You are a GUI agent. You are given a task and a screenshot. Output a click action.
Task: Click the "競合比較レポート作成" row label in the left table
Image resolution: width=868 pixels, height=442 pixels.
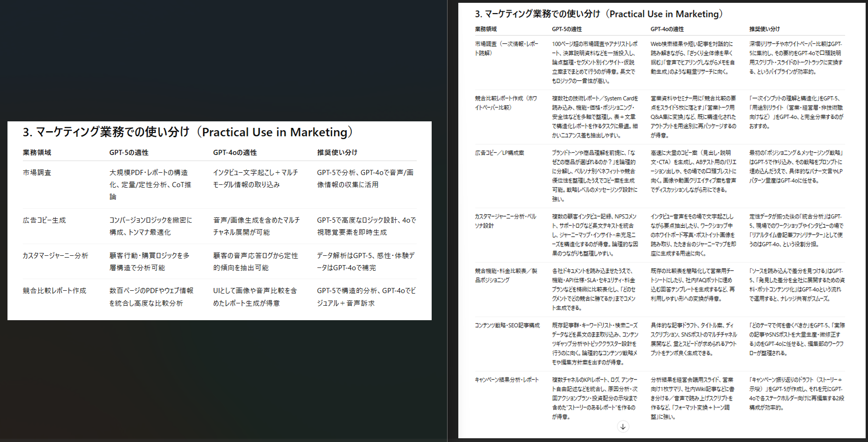click(x=55, y=291)
